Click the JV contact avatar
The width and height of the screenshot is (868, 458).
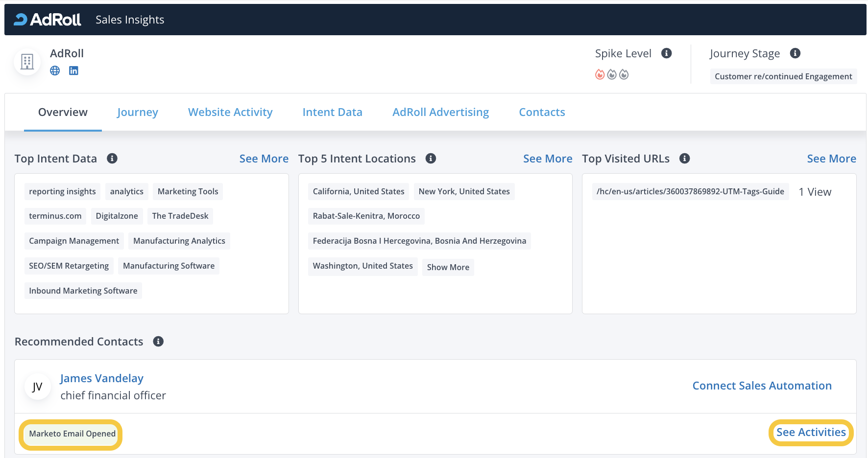(x=37, y=387)
